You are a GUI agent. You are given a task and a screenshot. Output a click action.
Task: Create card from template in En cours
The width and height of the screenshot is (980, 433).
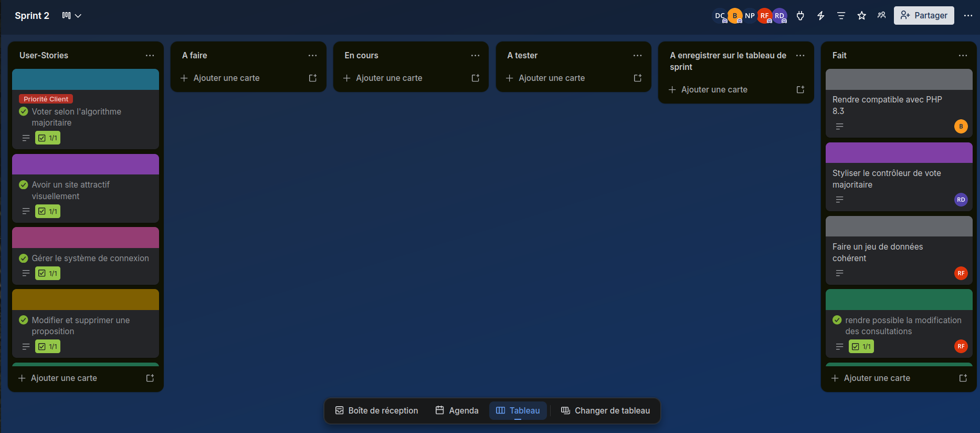coord(476,78)
